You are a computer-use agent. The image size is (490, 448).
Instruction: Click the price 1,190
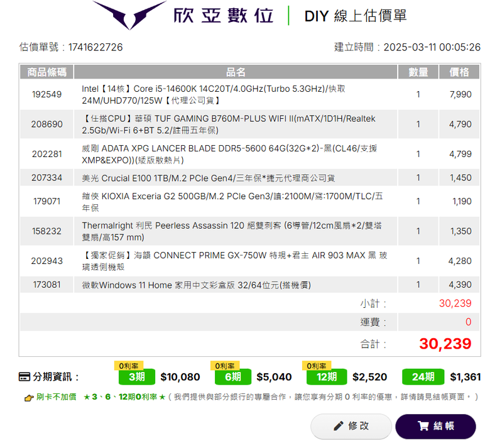point(462,201)
